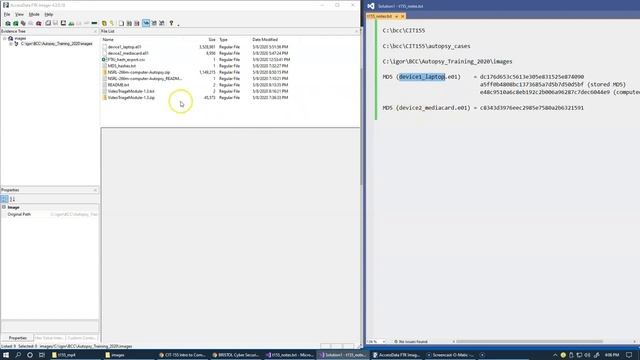Collapse the Image section in Properties
The image size is (640, 360).
pyautogui.click(x=4, y=207)
